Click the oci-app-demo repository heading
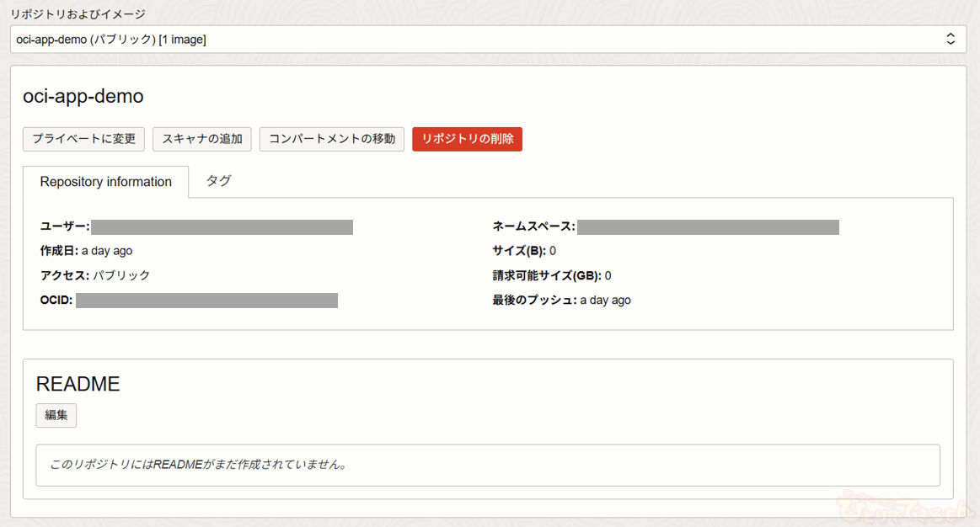Screen dimensions: 980x527 click(83, 97)
